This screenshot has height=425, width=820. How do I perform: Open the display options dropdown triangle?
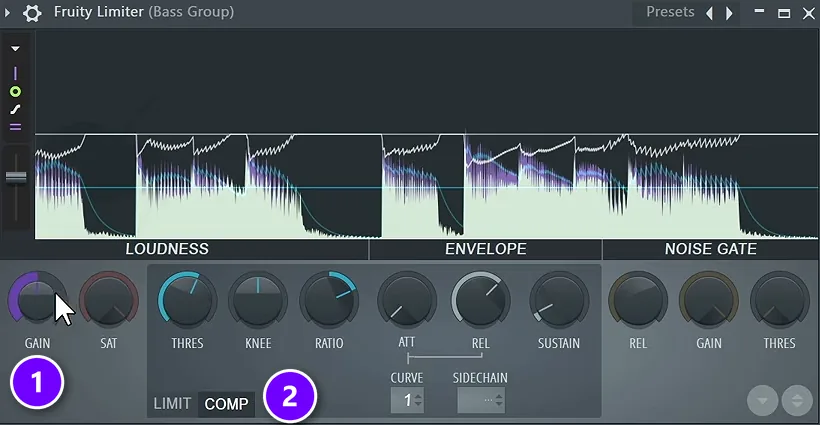pyautogui.click(x=16, y=49)
